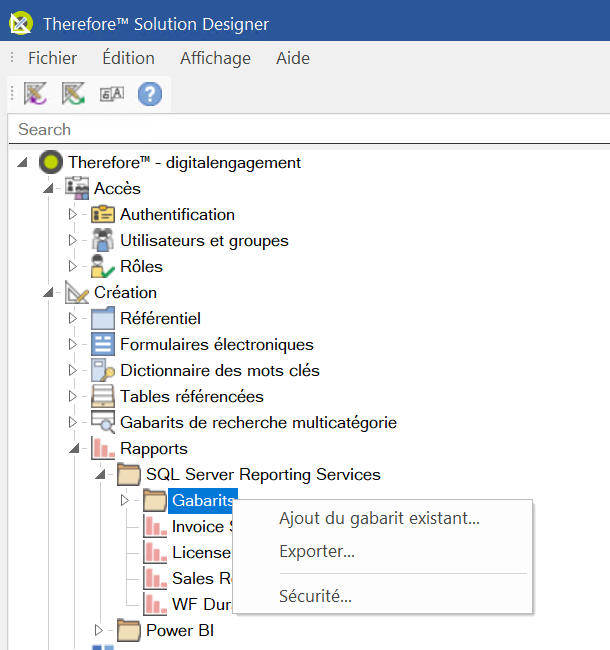Click the Therefore app logo in title bar
The width and height of the screenshot is (610, 650).
tap(21, 23)
